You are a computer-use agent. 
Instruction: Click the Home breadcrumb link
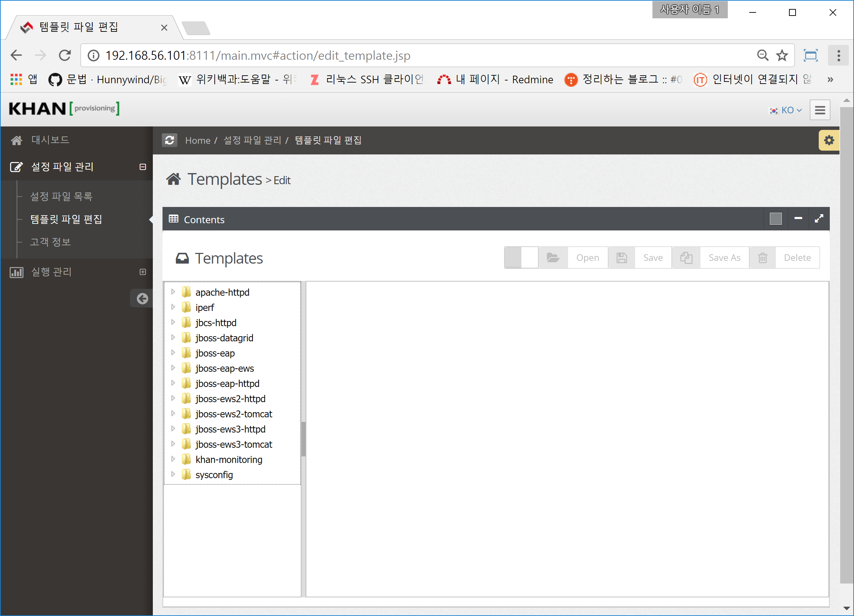pos(198,140)
